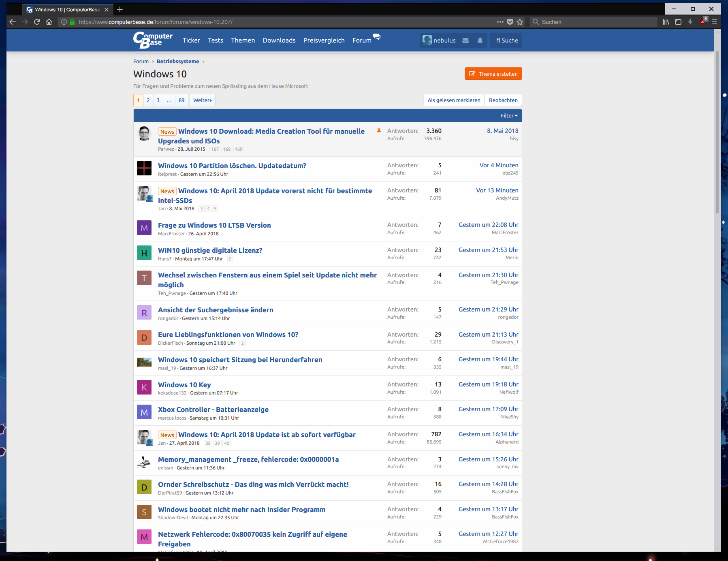
Task: Open thread Windows 10 Key
Action: pyautogui.click(x=184, y=385)
